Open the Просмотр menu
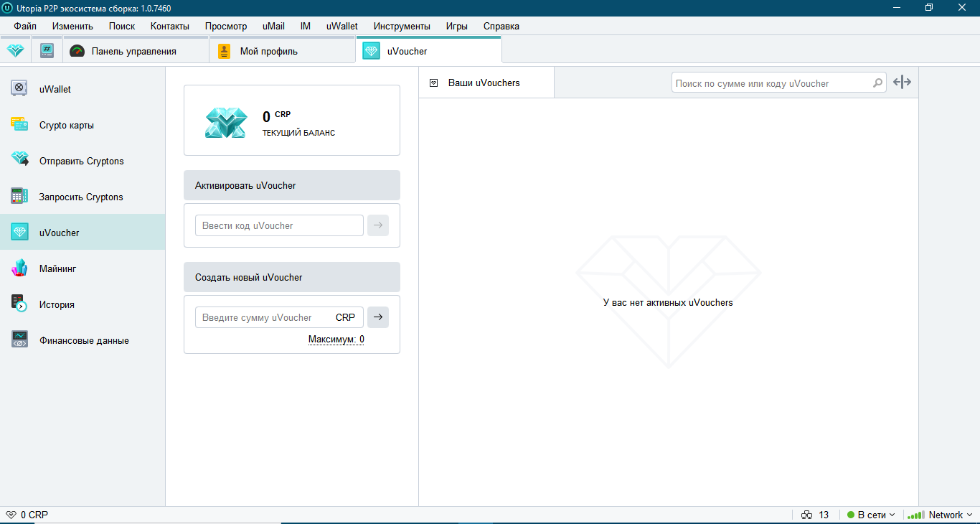This screenshot has width=980, height=524. 226,26
